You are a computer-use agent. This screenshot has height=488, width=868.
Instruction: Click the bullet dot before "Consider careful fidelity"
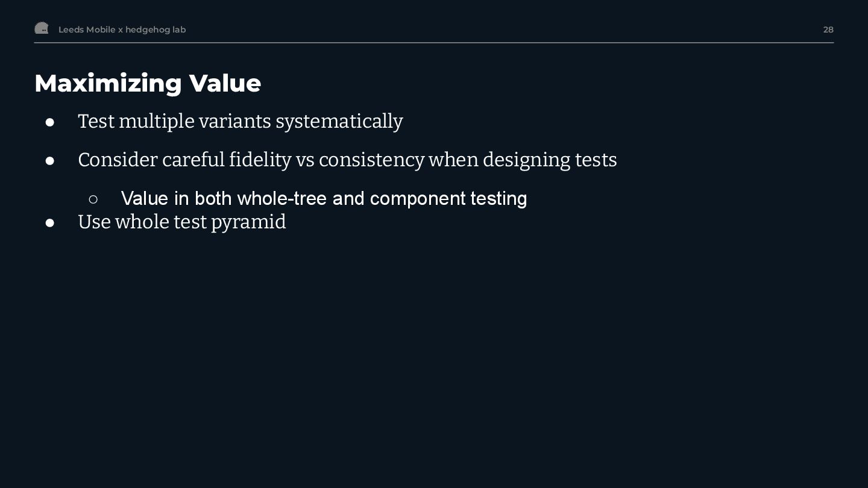pyautogui.click(x=50, y=161)
